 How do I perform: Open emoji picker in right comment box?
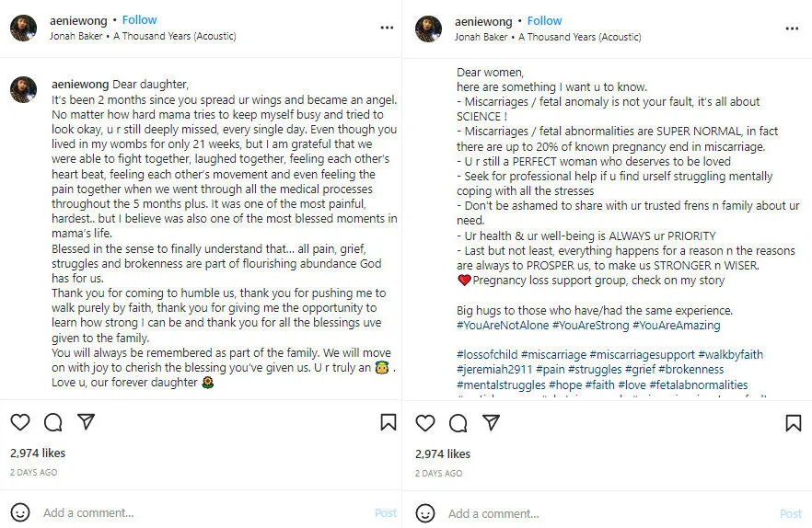[425, 512]
